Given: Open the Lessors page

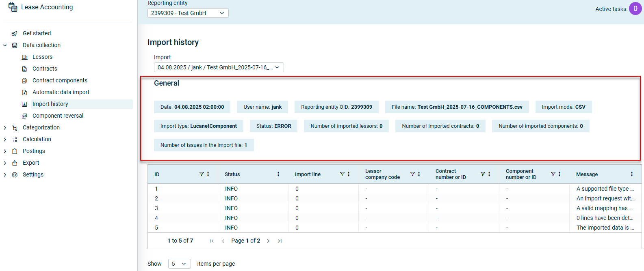Looking at the screenshot, I should [42, 57].
